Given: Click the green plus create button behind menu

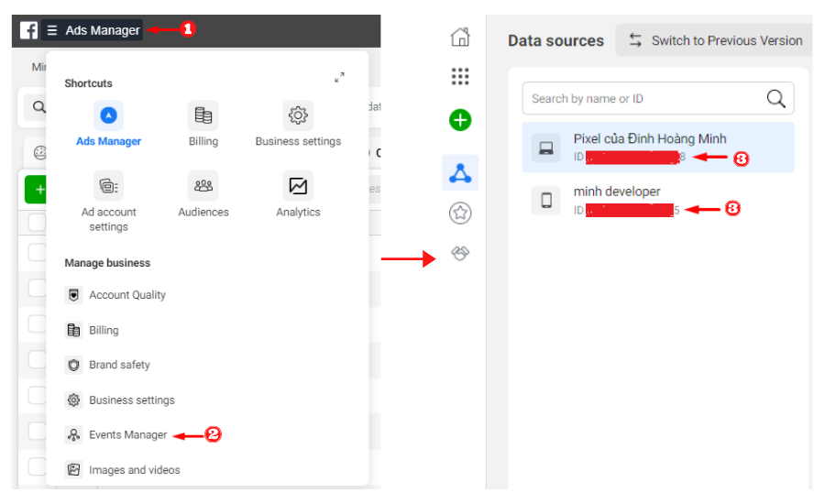Looking at the screenshot, I should point(36,190).
